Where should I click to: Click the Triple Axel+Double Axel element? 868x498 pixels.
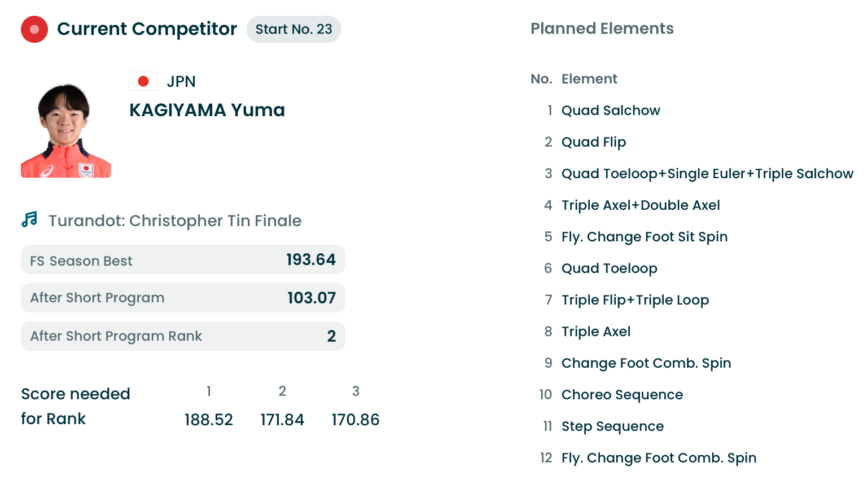tap(641, 205)
